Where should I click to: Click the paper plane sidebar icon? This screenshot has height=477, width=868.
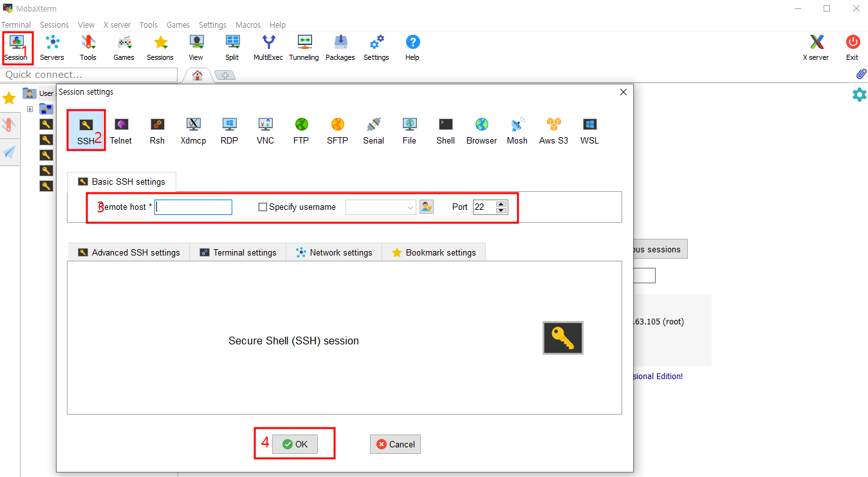point(10,152)
